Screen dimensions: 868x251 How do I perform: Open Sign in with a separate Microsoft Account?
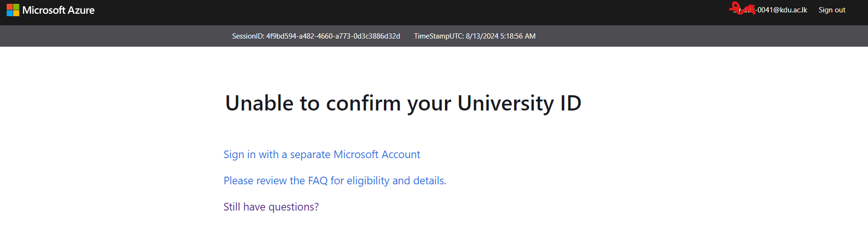coord(322,155)
